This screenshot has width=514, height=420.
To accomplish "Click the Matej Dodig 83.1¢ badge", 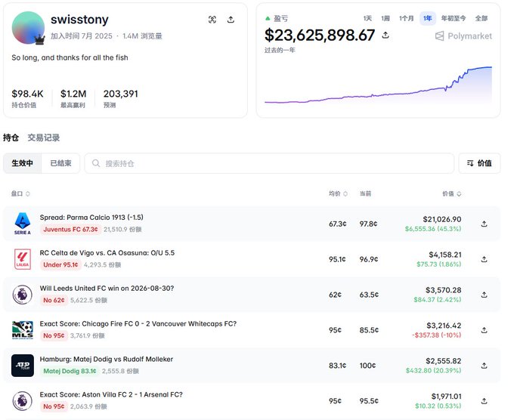I will click(70, 371).
